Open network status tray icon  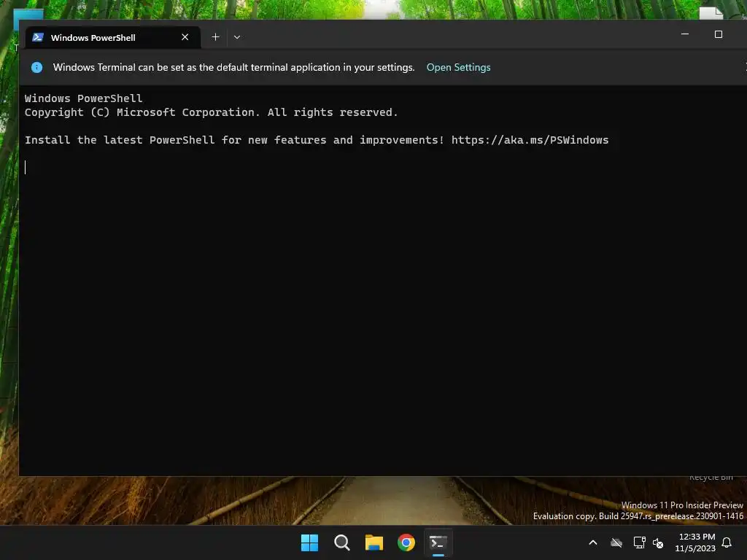(639, 542)
